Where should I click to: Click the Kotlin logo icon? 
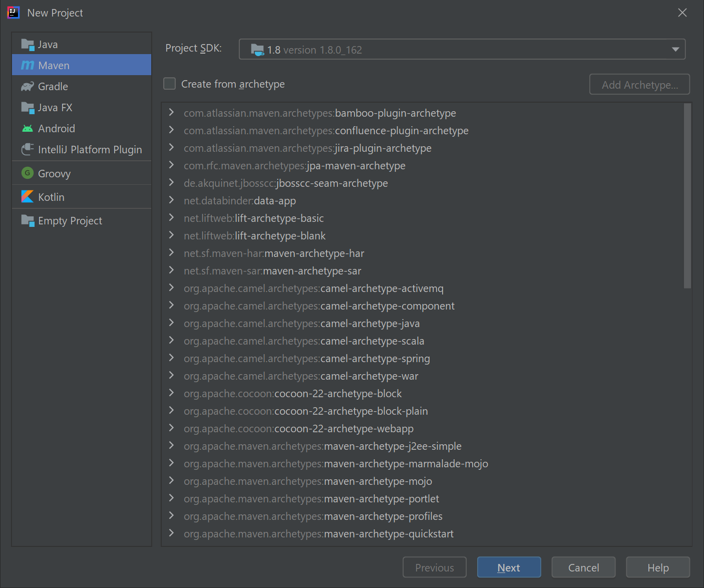click(x=28, y=197)
